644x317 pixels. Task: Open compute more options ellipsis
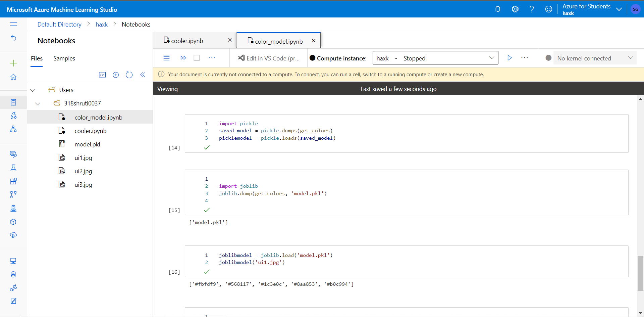coord(525,58)
